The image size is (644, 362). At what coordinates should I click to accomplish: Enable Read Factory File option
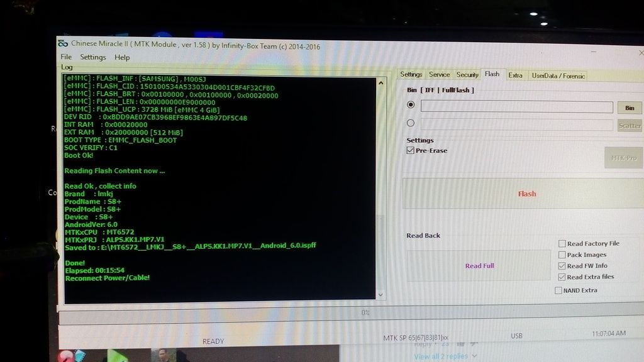[x=562, y=244]
